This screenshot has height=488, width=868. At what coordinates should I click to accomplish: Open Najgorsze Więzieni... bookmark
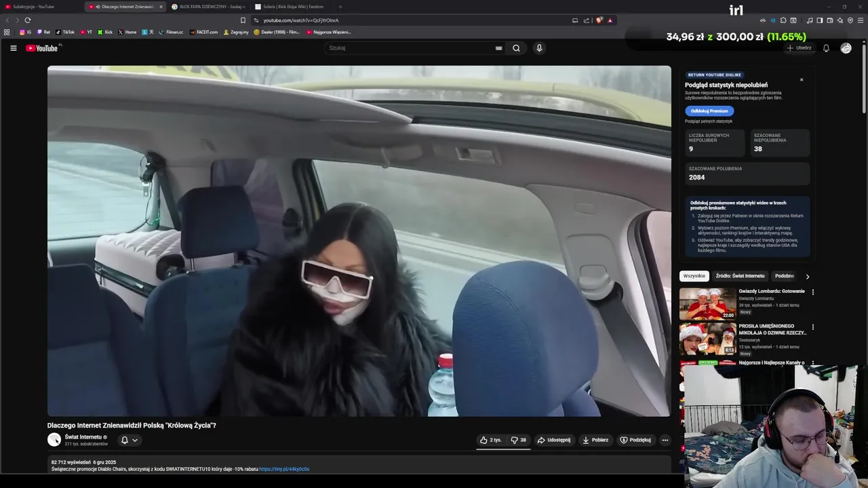pos(329,32)
